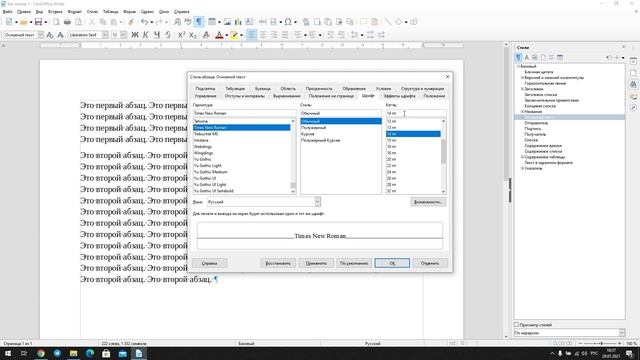Click the Clone formatting brush icon
The image size is (640, 360).
click(131, 22)
